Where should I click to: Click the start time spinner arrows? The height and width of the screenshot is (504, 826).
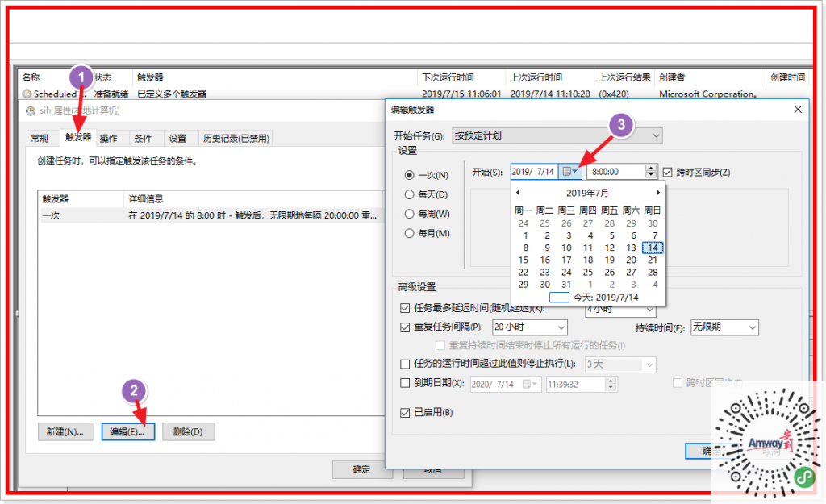[x=651, y=172]
